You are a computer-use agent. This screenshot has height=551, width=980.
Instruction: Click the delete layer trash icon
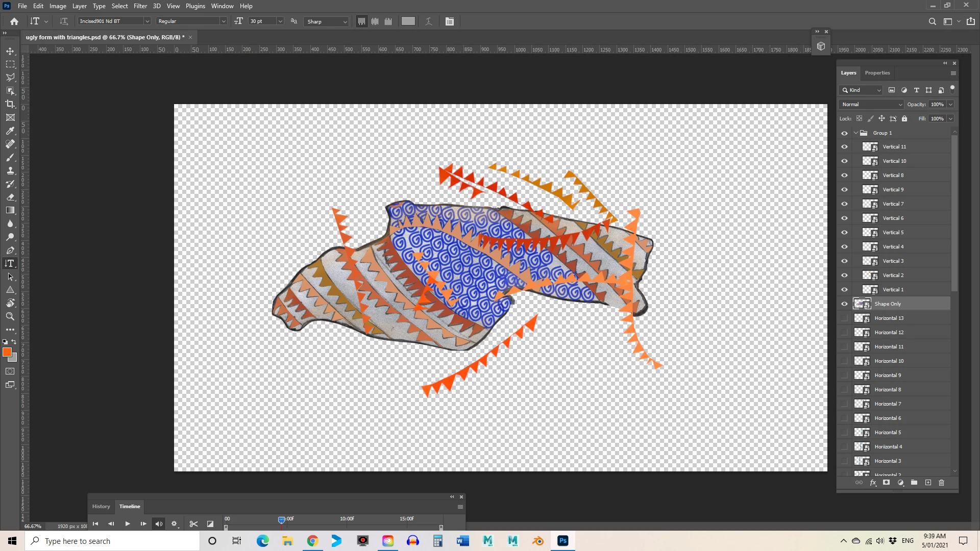942,483
